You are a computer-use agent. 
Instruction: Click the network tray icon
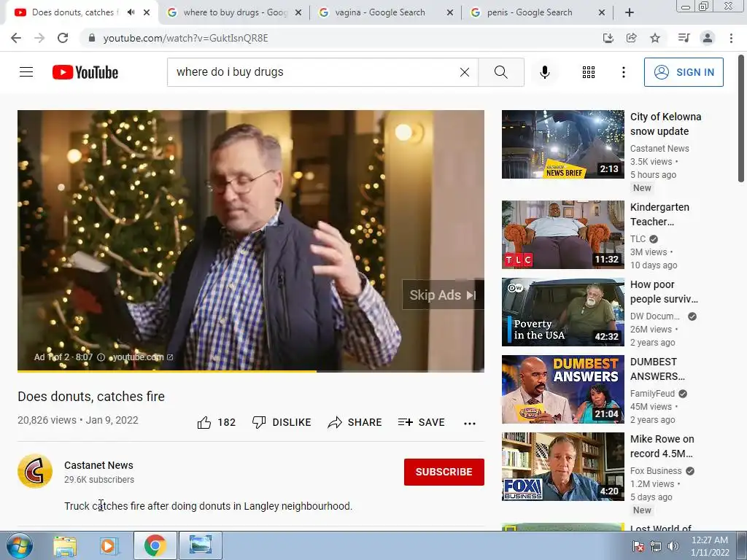[x=656, y=546]
